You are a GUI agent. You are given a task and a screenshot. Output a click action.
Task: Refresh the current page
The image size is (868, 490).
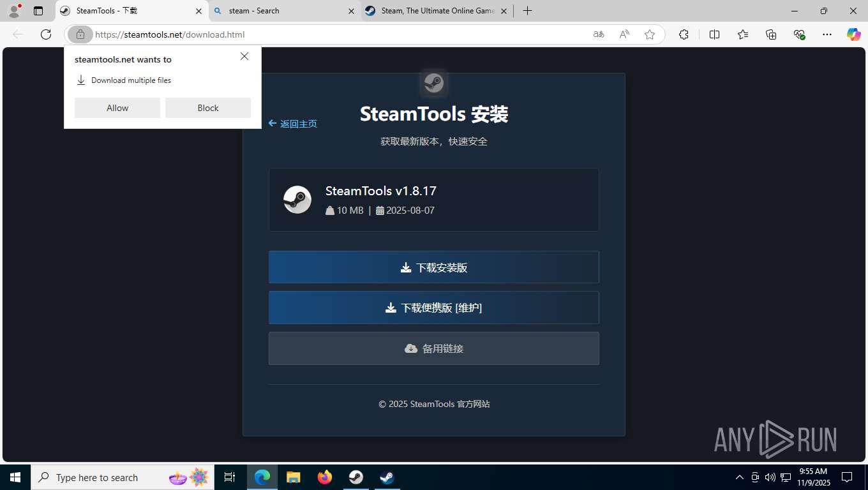(x=46, y=34)
